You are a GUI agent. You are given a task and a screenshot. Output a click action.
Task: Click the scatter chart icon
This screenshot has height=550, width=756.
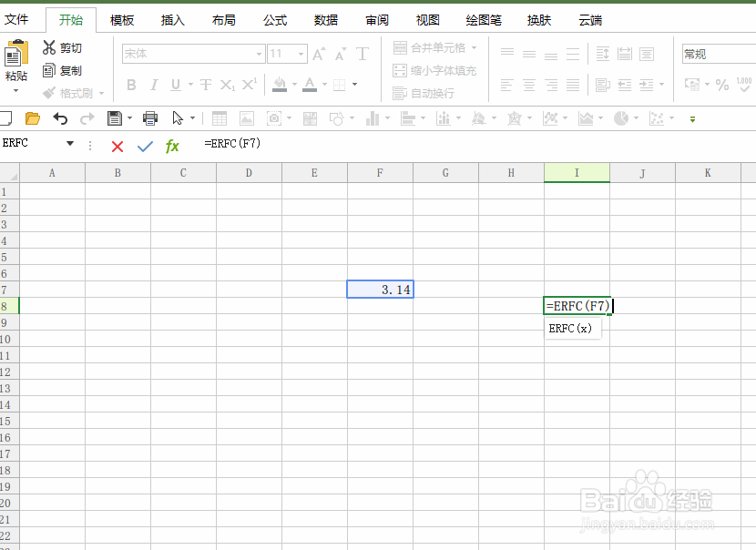click(656, 118)
